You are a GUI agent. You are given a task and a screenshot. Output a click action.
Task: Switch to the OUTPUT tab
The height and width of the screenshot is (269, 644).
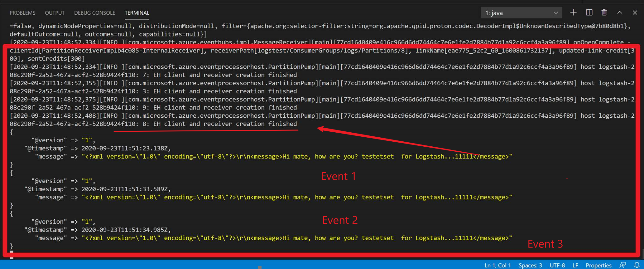coord(55,13)
